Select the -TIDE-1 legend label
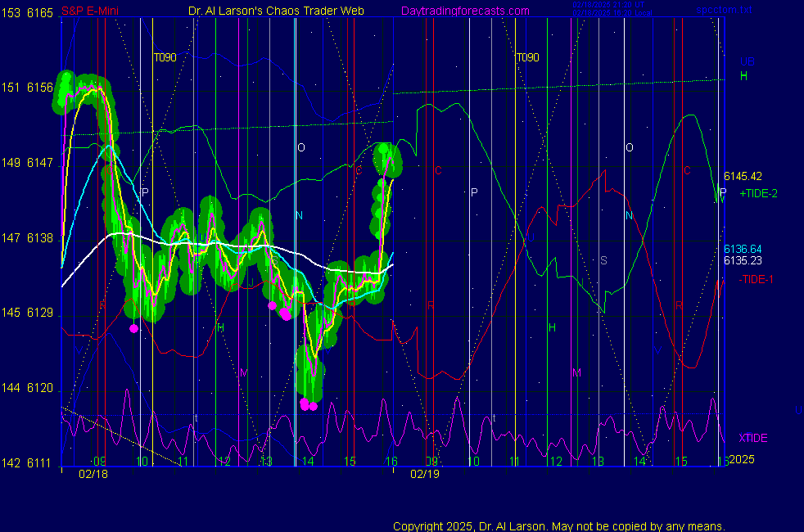The width and height of the screenshot is (804, 532). tap(756, 279)
